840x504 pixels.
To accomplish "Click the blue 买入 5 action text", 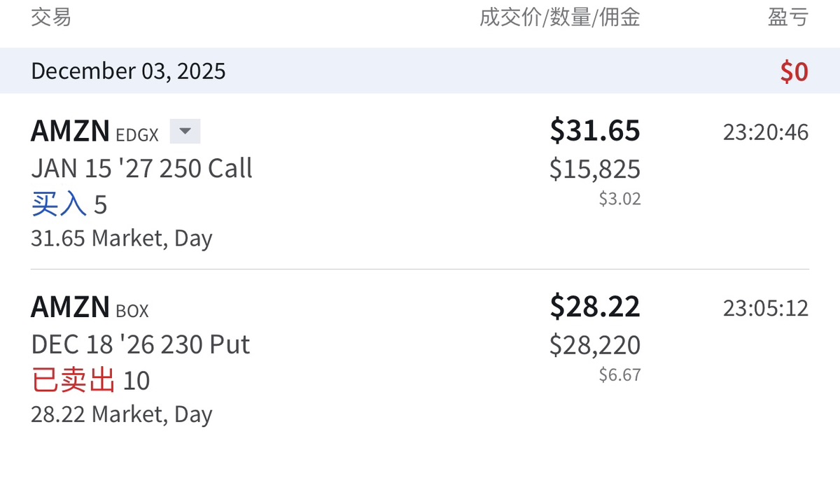I will [69, 204].
